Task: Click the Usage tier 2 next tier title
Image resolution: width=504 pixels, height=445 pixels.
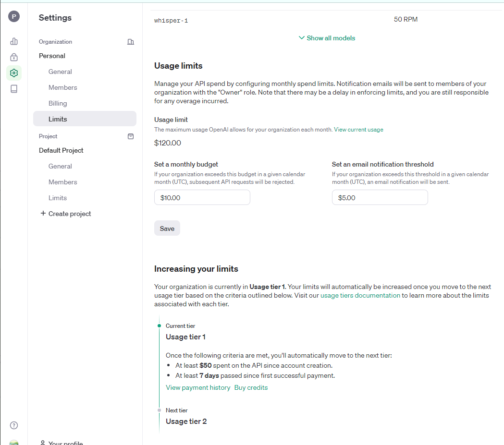Action: [x=186, y=421]
